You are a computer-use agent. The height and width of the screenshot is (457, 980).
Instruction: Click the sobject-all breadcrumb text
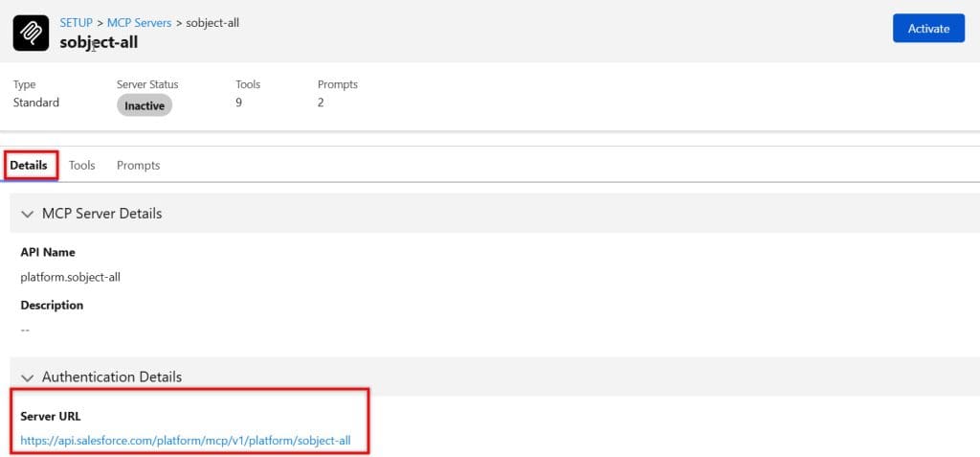click(212, 23)
